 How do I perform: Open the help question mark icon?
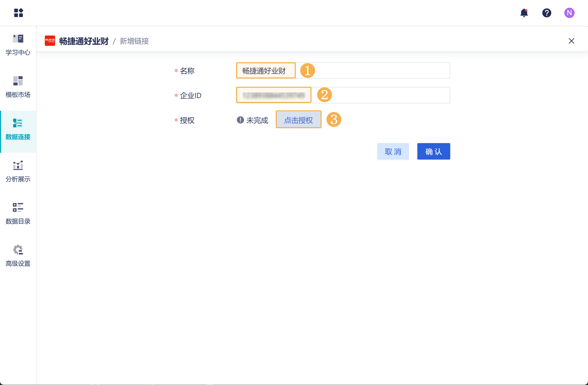pos(547,13)
